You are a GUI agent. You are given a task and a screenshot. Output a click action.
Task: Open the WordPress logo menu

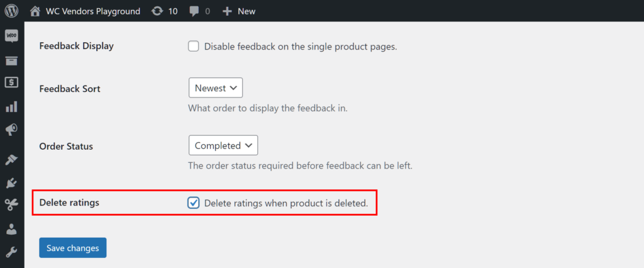(x=12, y=11)
